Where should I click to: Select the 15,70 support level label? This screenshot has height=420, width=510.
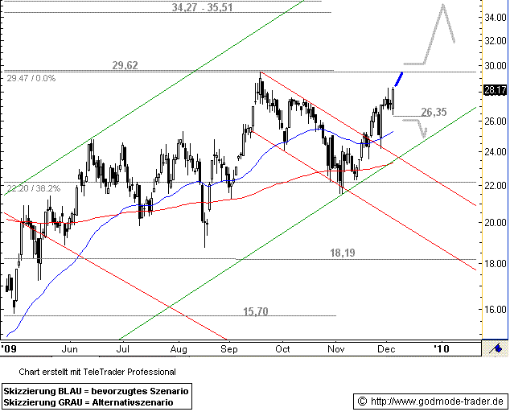[x=256, y=311]
